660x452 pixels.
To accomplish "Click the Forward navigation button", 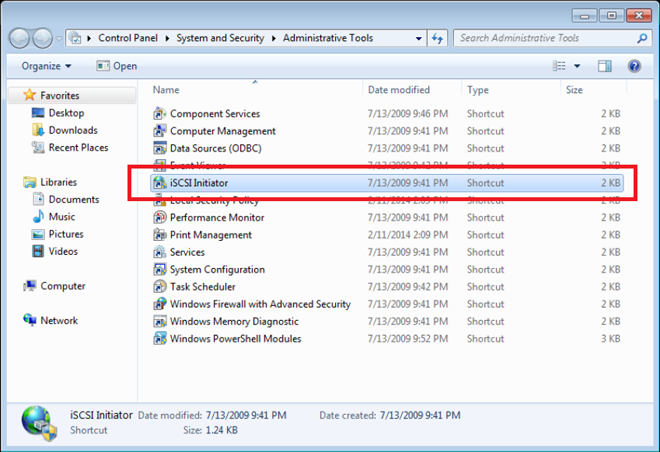I will click(42, 38).
